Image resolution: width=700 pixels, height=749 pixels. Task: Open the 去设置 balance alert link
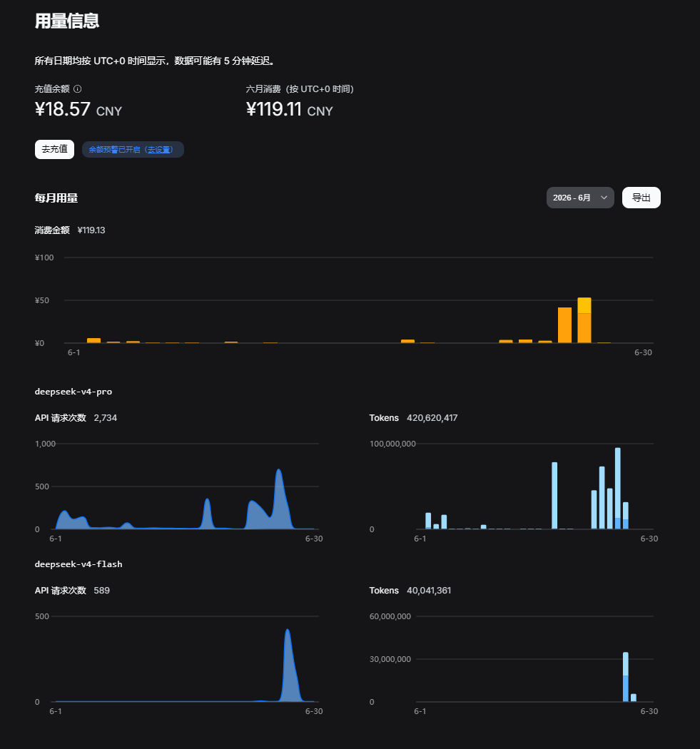160,150
